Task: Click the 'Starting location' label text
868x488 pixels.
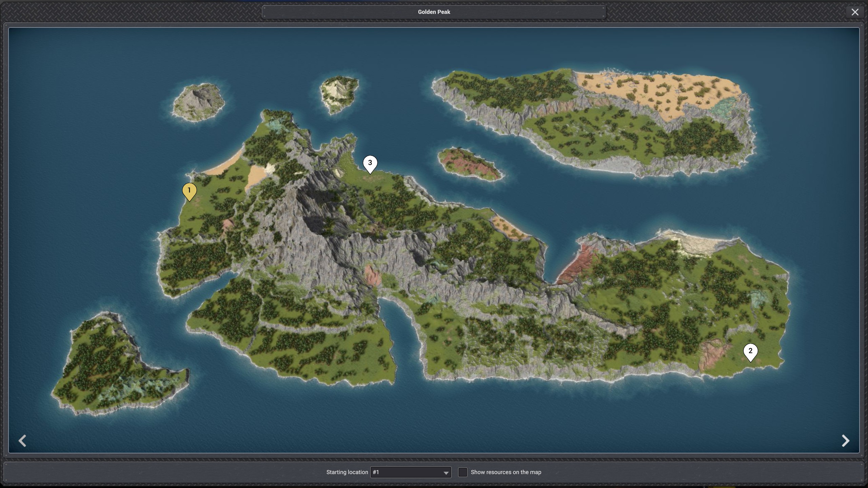Action: click(x=347, y=472)
